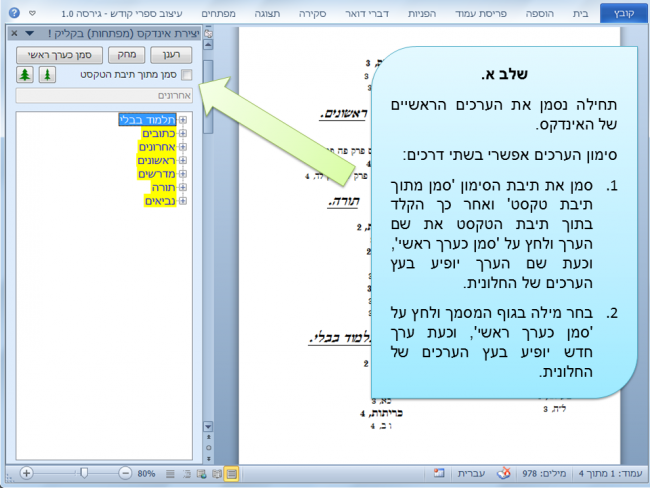Select the מדרשים tree entry

[x=157, y=174]
